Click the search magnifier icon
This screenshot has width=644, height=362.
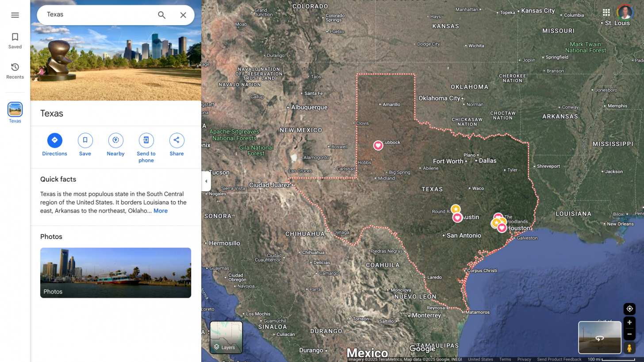click(162, 15)
